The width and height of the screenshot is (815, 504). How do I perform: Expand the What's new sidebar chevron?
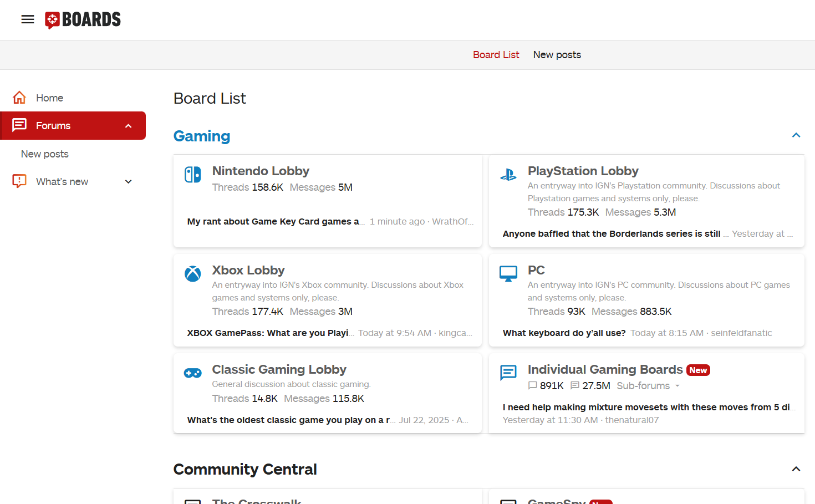pos(129,182)
